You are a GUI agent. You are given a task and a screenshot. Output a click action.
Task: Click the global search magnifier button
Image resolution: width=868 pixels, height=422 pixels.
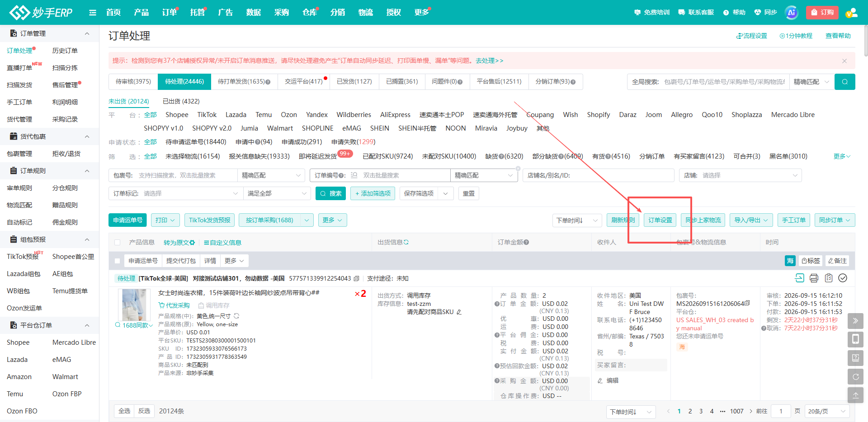click(844, 82)
